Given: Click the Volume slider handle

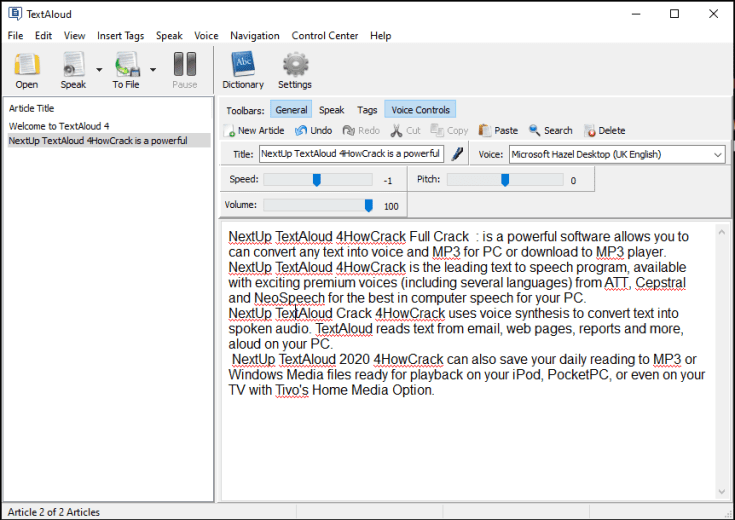Looking at the screenshot, I should click(369, 205).
